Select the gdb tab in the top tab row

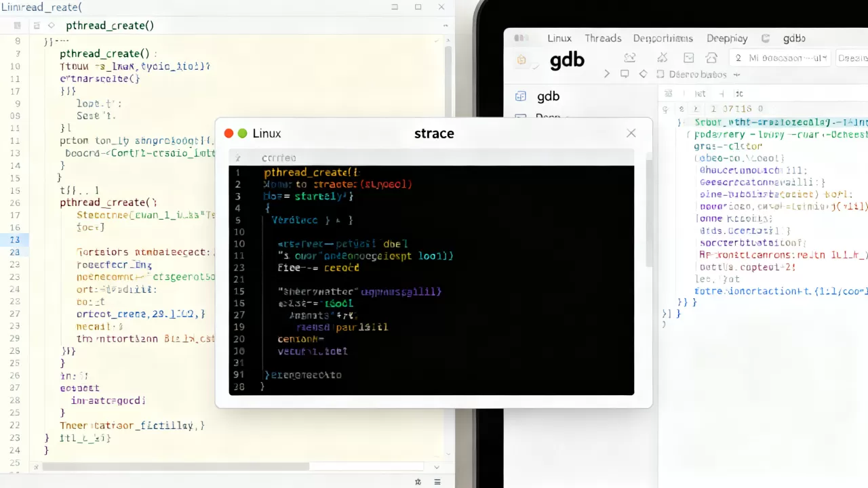coord(794,39)
